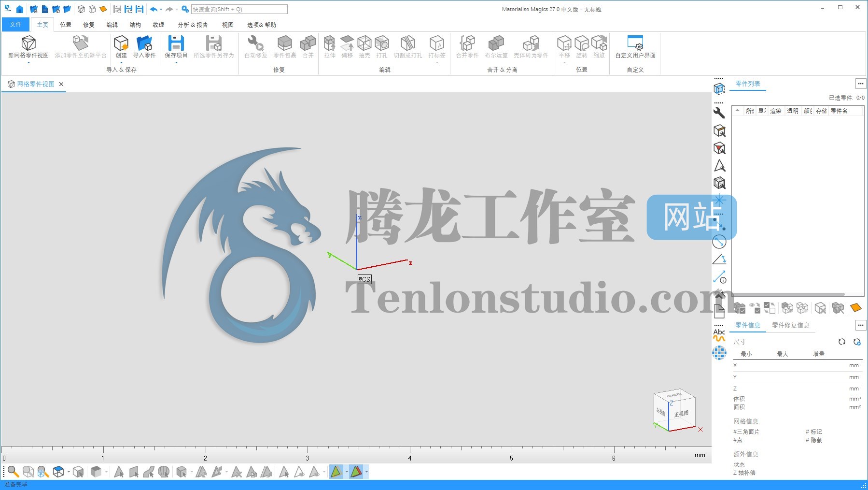This screenshot has width=868, height=490.
Task: Toggle visible-parts selection icon below parts list
Action: 755,308
